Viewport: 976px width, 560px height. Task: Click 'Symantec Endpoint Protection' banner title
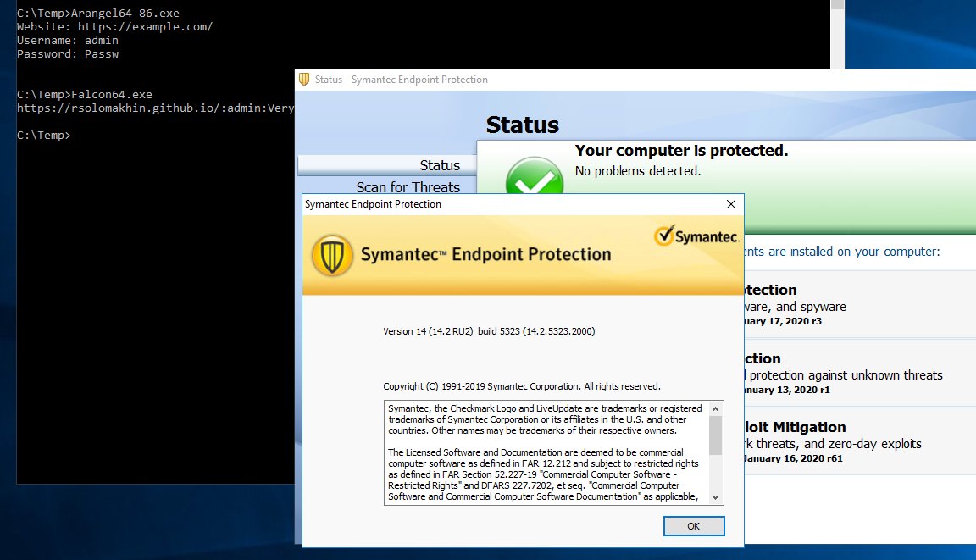click(x=486, y=254)
